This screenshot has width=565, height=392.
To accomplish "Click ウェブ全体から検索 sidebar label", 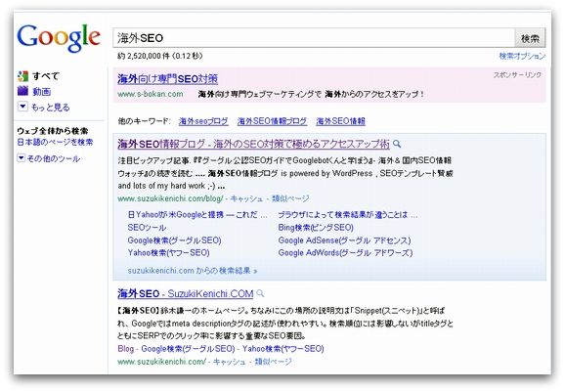I will click(x=53, y=131).
